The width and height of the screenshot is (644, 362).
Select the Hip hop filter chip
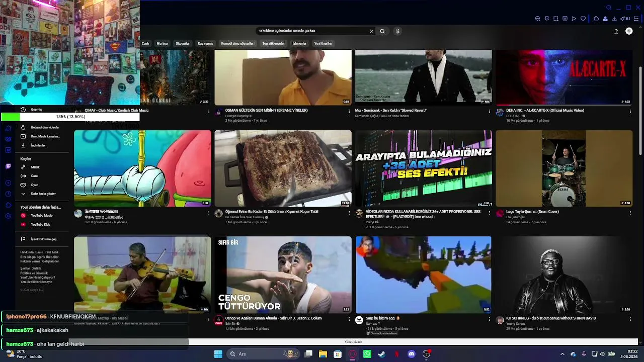(162, 44)
